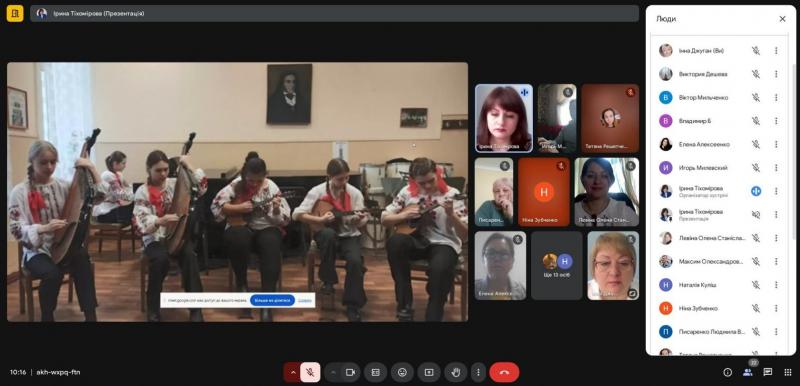Open meeting details info icon

coord(728,372)
